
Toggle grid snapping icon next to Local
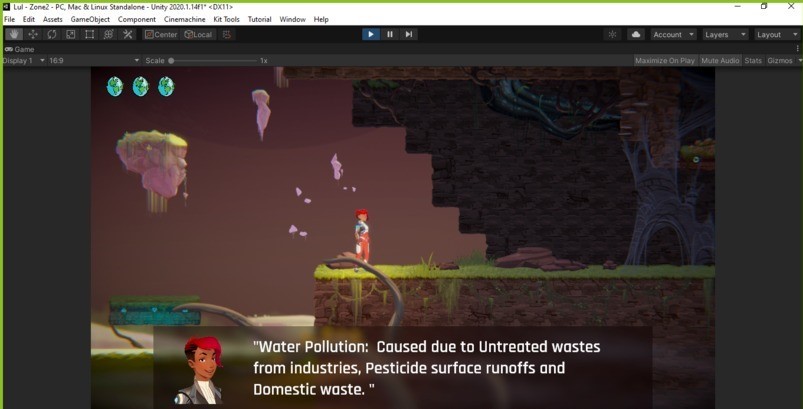tap(227, 34)
